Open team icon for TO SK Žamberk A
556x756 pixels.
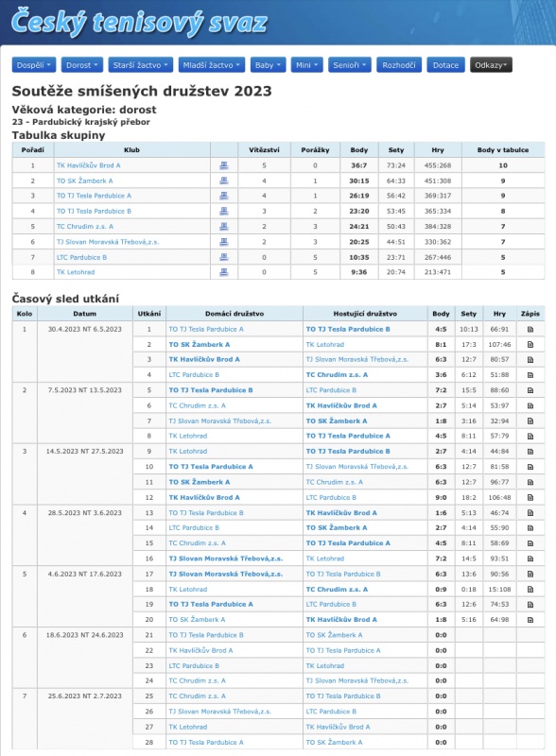[224, 180]
